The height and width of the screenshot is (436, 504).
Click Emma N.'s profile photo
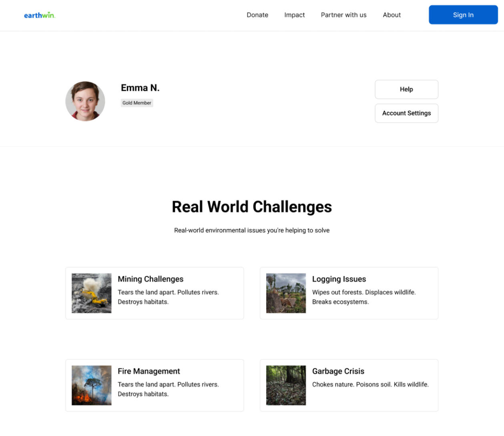click(x=85, y=101)
